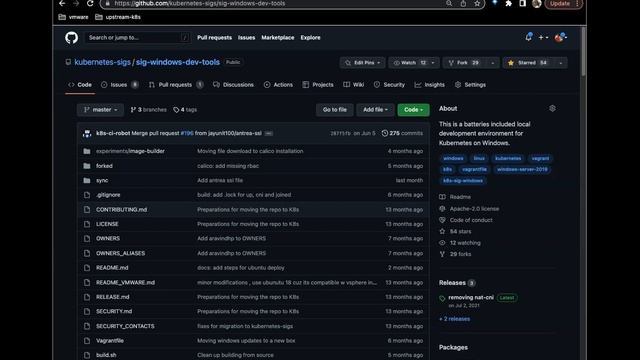Click the page vertical scrollbar

point(583,52)
